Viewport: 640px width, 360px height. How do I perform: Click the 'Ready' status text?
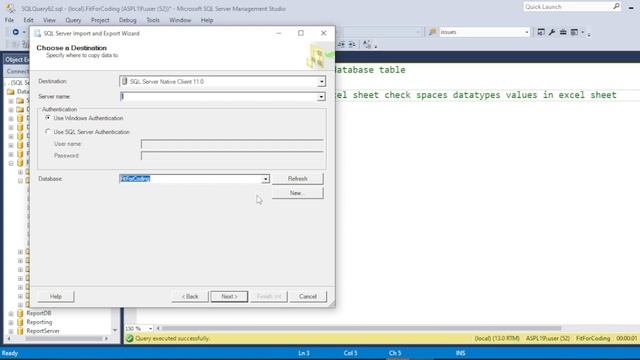pos(10,353)
